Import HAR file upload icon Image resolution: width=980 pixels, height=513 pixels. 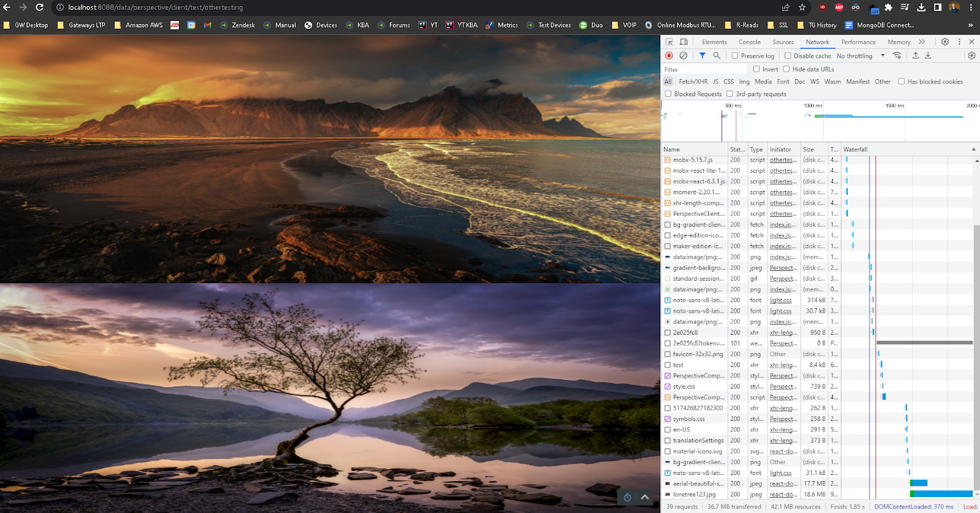click(x=916, y=56)
